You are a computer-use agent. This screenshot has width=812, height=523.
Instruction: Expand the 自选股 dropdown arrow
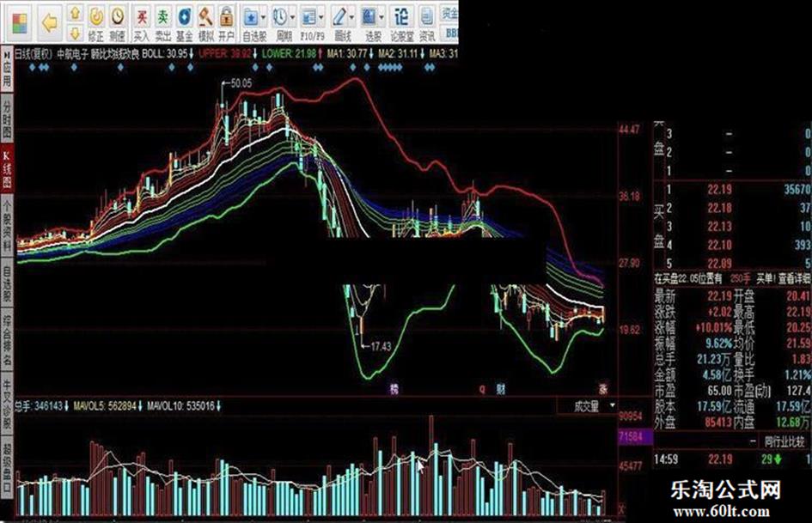click(x=264, y=18)
